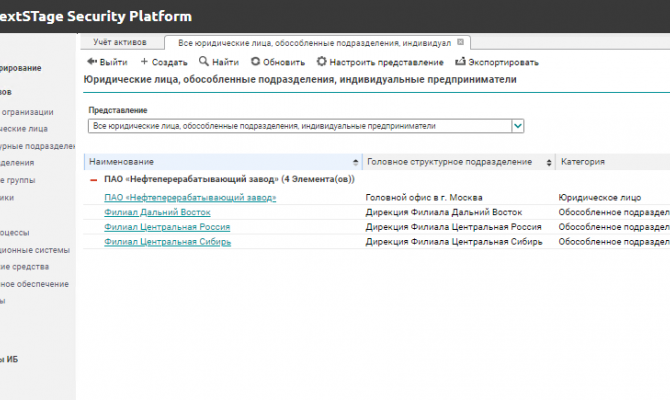Switch to the Учёт активов tab

click(x=120, y=42)
